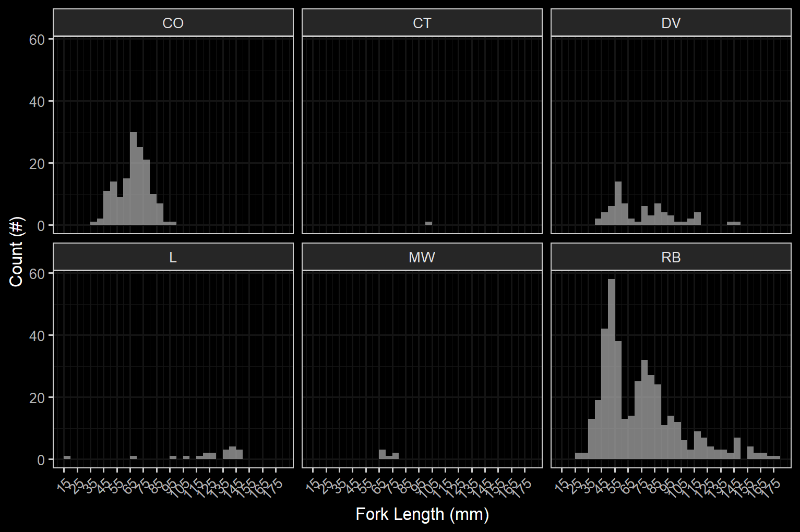Screen dimensions: 800x532
Task: Click the bottom-row y-axis label 60
Action: 37,274
